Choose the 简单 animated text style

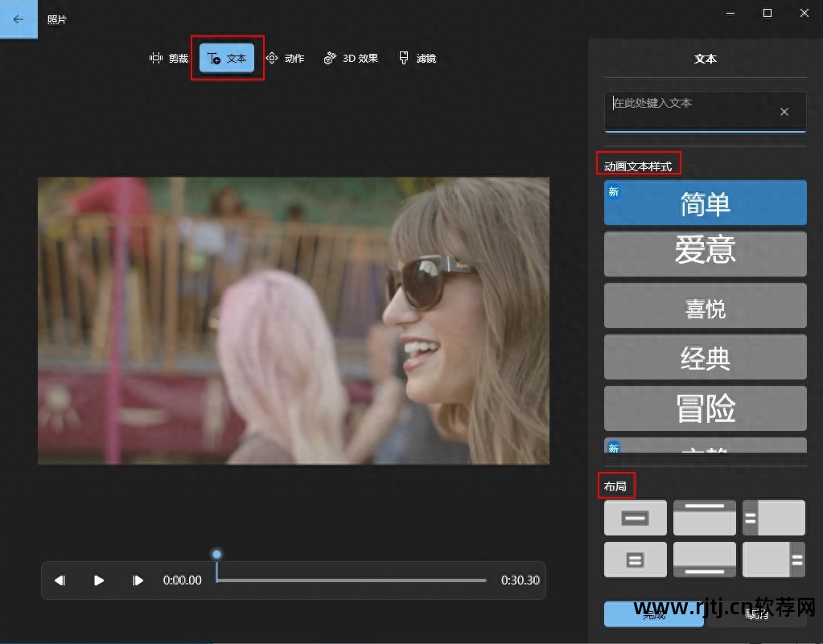(x=705, y=203)
